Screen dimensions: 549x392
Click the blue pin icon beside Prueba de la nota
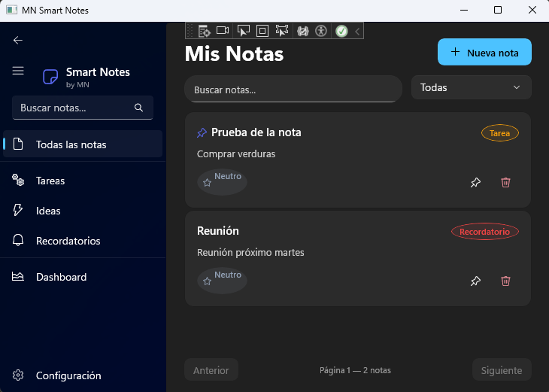[x=202, y=132]
